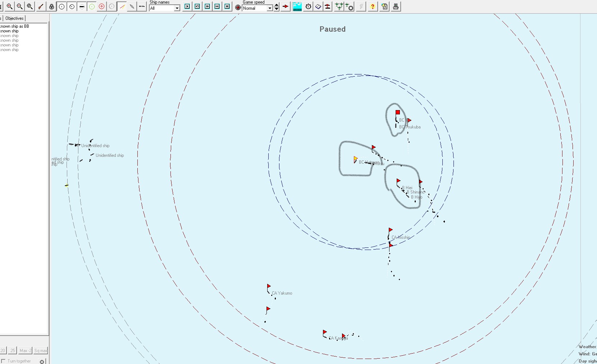Click the square red flagship flag marker

click(x=397, y=113)
